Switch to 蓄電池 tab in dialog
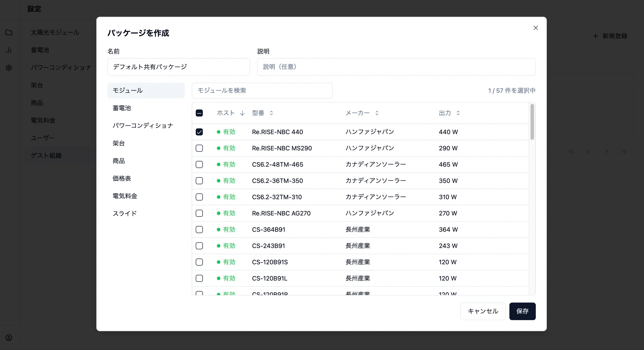The height and width of the screenshot is (350, 644). click(x=146, y=108)
